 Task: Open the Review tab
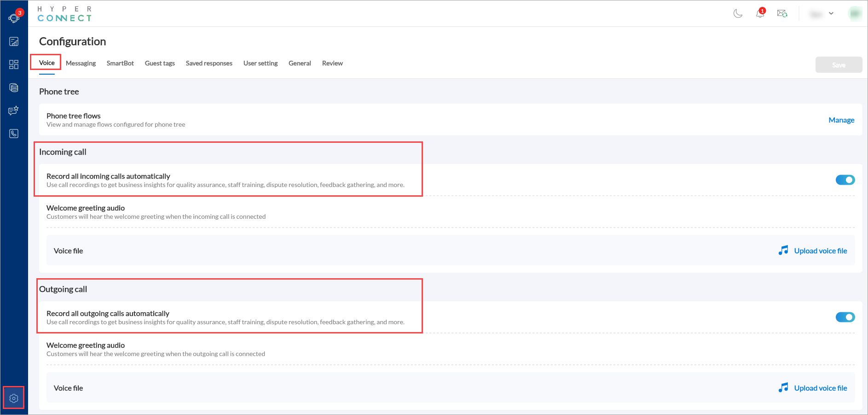point(332,63)
